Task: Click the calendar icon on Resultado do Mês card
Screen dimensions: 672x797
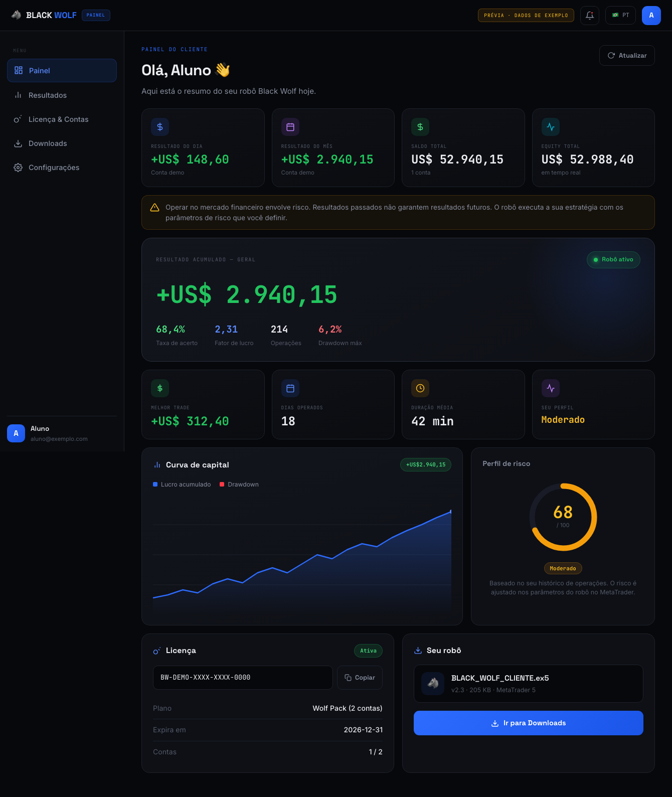Action: (x=290, y=127)
